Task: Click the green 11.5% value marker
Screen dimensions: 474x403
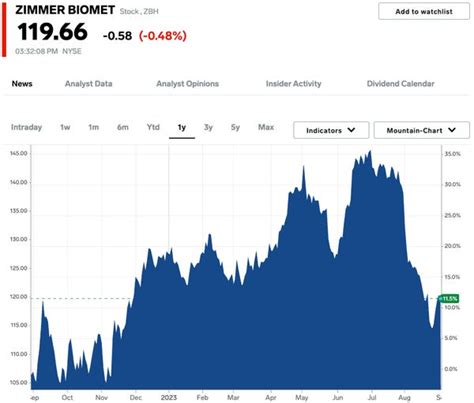Action: tap(449, 298)
